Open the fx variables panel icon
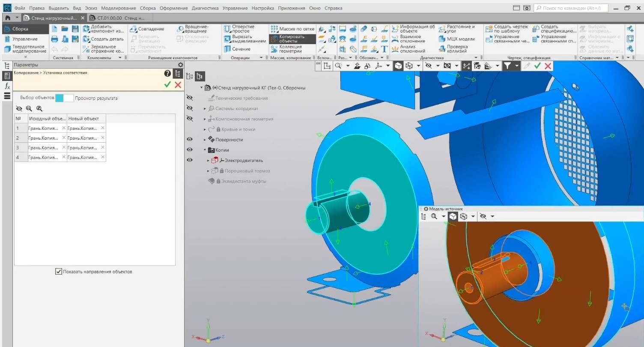 pyautogui.click(x=7, y=86)
